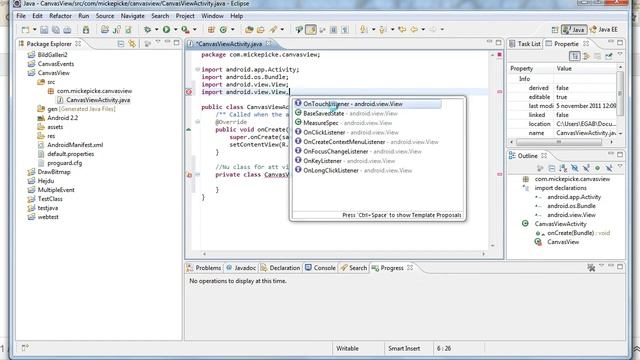
Task: Collapse All in Package Explorer
Action: 121,44
